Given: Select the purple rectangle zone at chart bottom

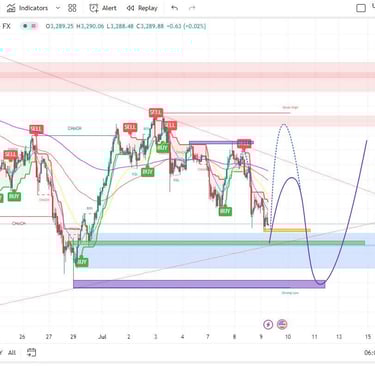Looking at the screenshot, I should (x=199, y=284).
